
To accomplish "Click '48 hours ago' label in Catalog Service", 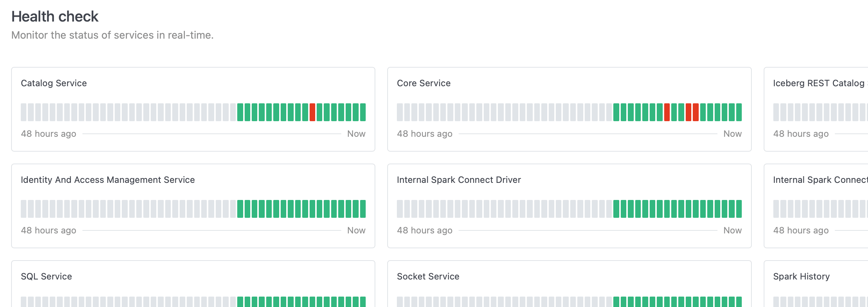I will click(49, 134).
